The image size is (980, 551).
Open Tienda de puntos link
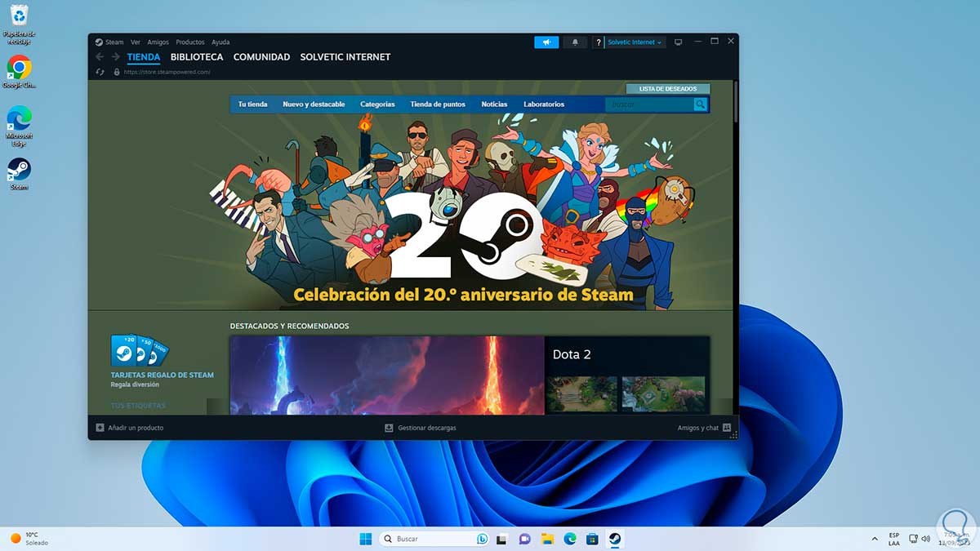438,104
